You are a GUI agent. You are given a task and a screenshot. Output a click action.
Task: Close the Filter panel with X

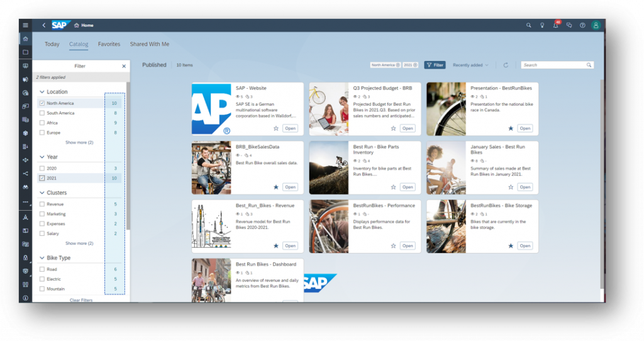click(x=124, y=65)
